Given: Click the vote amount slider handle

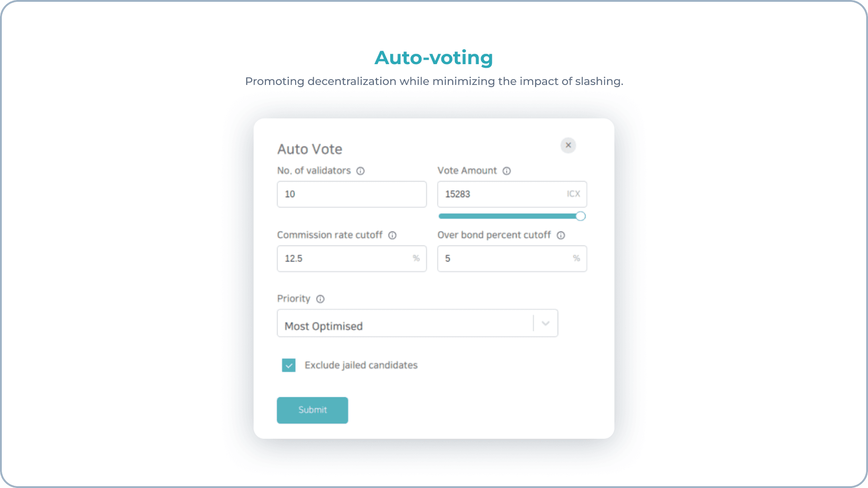Looking at the screenshot, I should click(x=580, y=216).
